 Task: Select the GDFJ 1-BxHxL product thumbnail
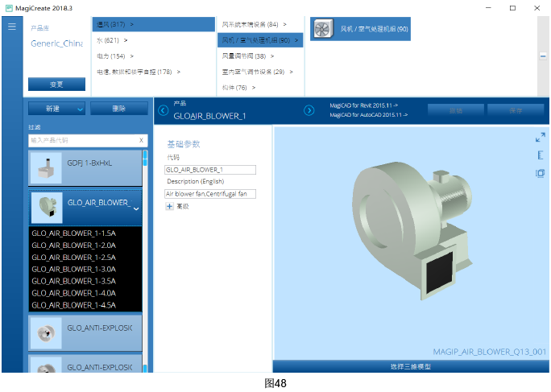point(46,167)
